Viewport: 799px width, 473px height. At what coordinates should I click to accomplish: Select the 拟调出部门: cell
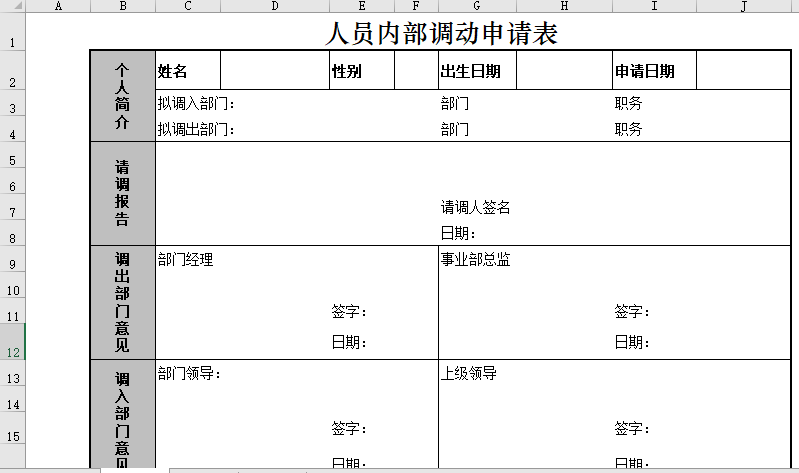click(196, 129)
